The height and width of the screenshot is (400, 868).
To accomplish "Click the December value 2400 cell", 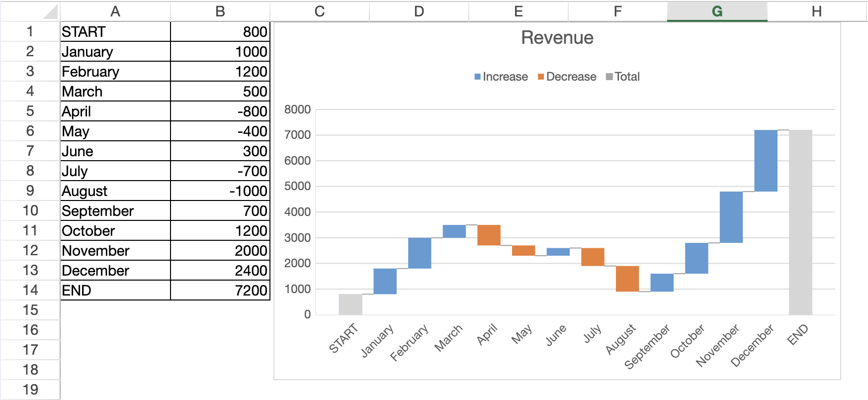I will 220,271.
